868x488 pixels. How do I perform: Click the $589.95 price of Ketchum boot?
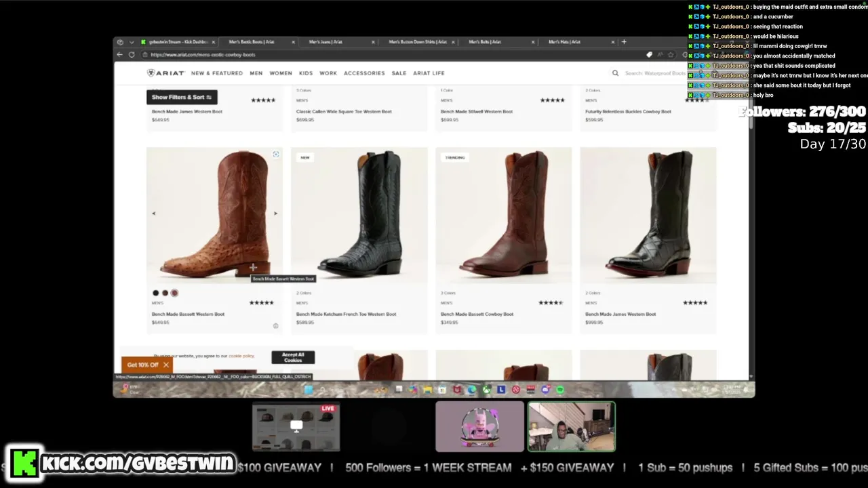pyautogui.click(x=305, y=323)
